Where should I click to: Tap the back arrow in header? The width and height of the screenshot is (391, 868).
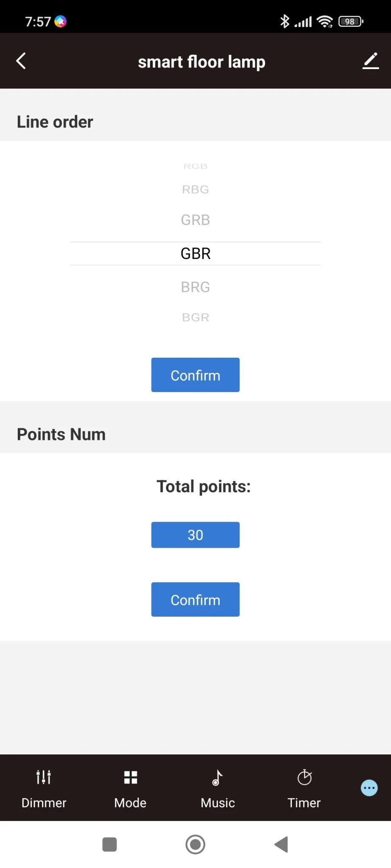click(21, 61)
